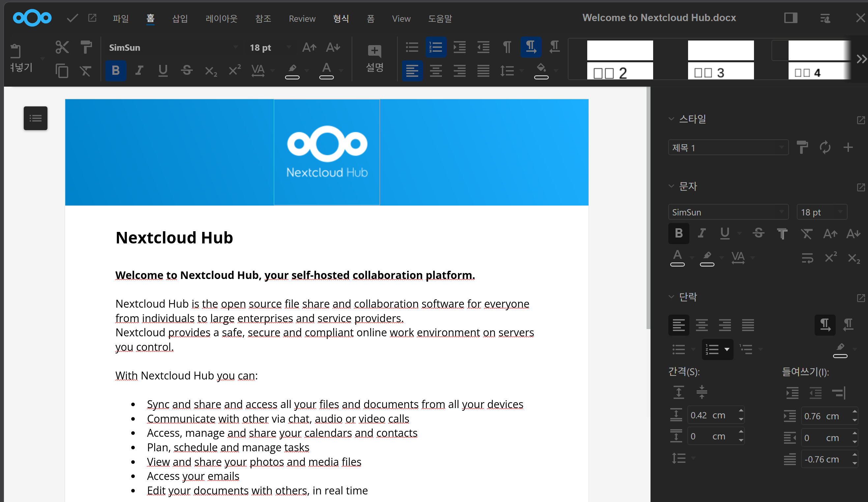The image size is (868, 502).
Task: Toggle ordered list in top toolbar
Action: pos(436,47)
